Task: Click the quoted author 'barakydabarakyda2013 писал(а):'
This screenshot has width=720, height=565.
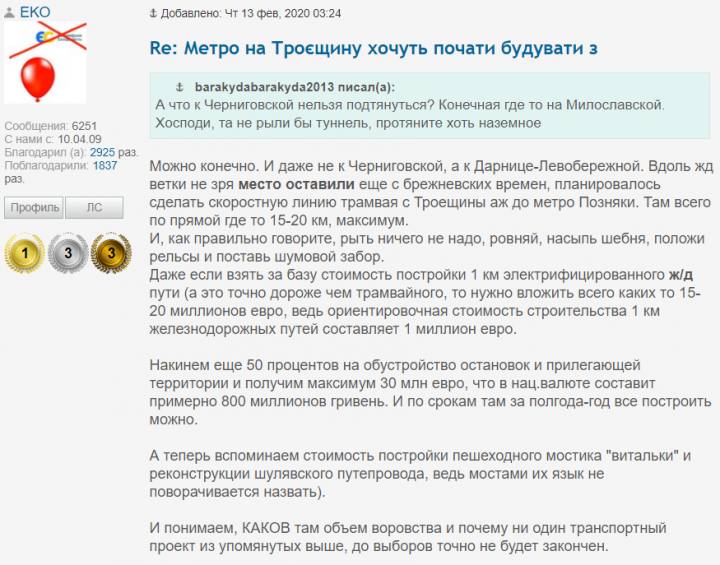Action: (295, 87)
